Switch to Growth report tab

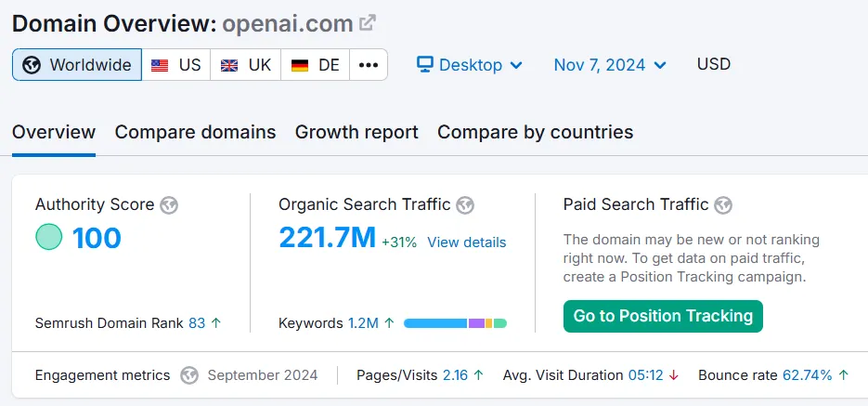coord(356,132)
